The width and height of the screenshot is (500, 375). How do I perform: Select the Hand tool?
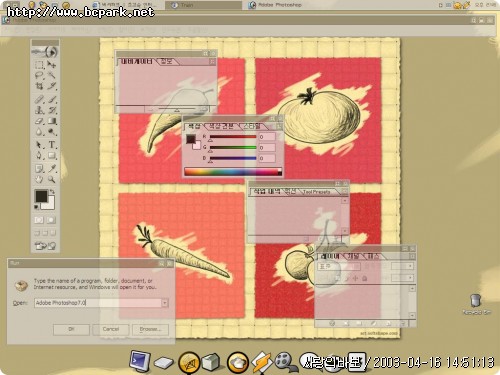point(39,179)
